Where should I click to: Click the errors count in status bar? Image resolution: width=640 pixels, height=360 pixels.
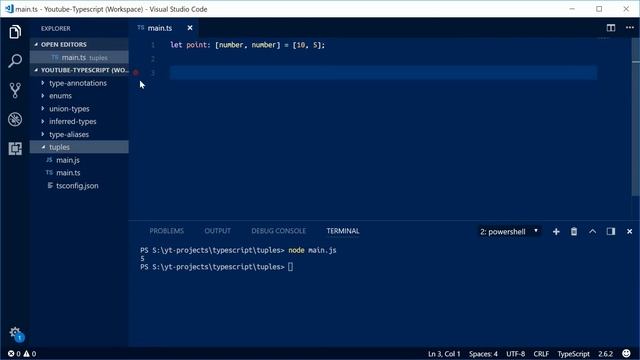(14, 354)
